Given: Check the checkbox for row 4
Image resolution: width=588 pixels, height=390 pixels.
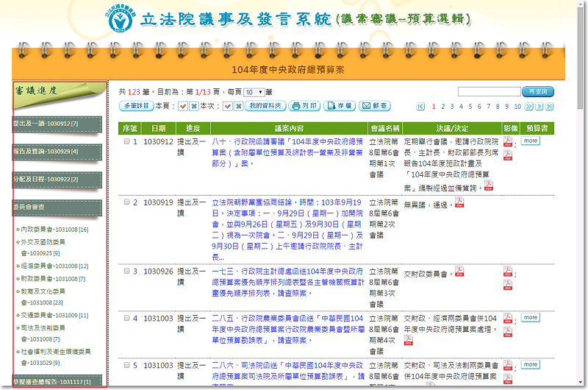Looking at the screenshot, I should [126, 319].
